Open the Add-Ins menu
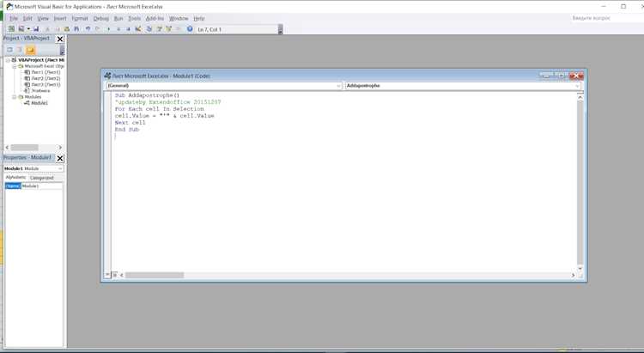Screen dimensions: 644x353 click(155, 19)
